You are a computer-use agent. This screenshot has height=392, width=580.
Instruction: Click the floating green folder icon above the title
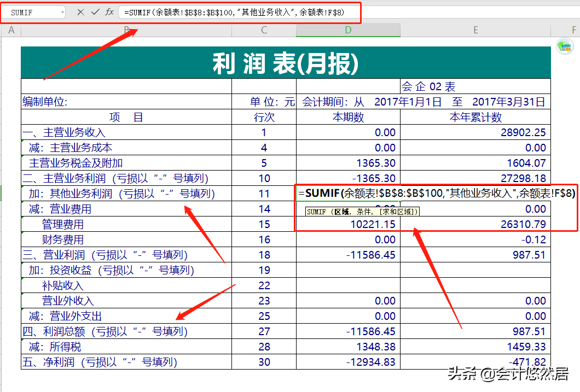pos(564,46)
